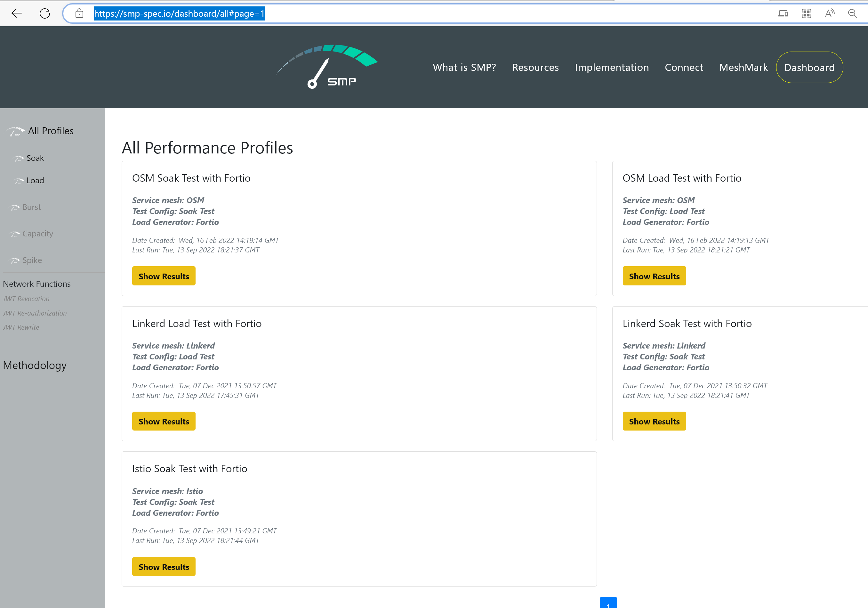This screenshot has width=868, height=608.
Task: Show Results for OSM Soak Test with Fortio
Action: click(x=164, y=276)
